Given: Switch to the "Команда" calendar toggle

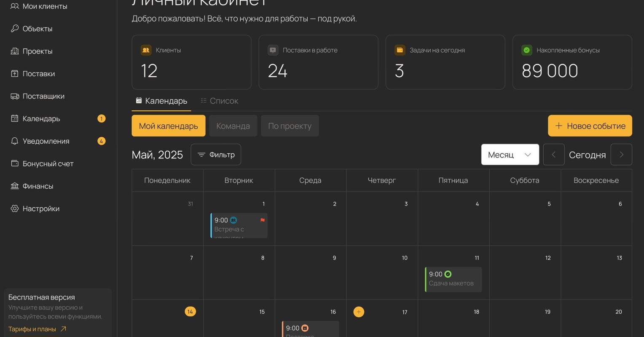Looking at the screenshot, I should pos(233,126).
